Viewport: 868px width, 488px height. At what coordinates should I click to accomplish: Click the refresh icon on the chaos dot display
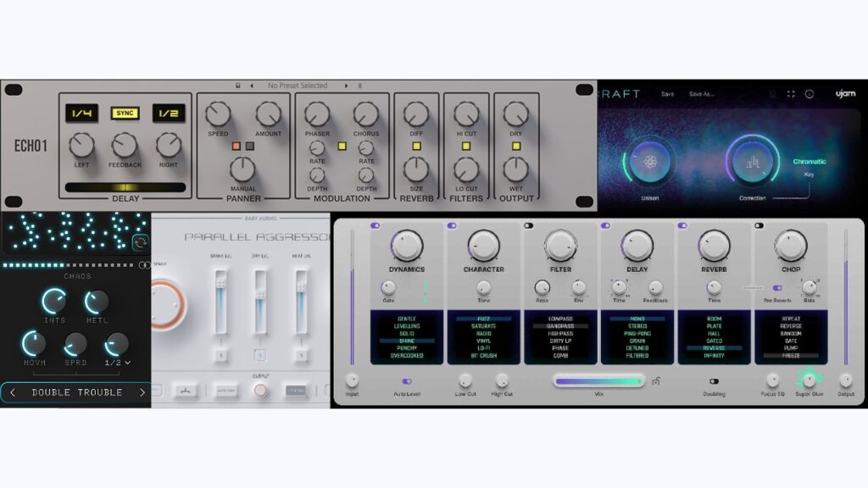pos(140,243)
